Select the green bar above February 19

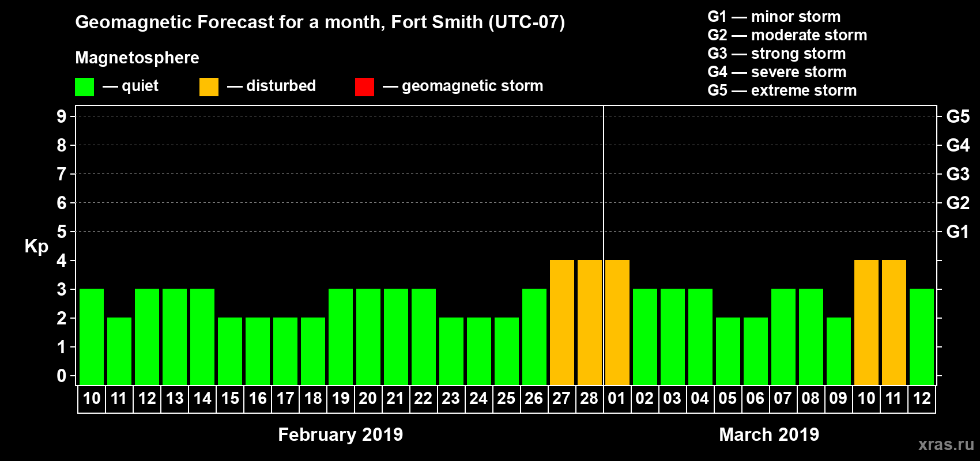pos(340,337)
